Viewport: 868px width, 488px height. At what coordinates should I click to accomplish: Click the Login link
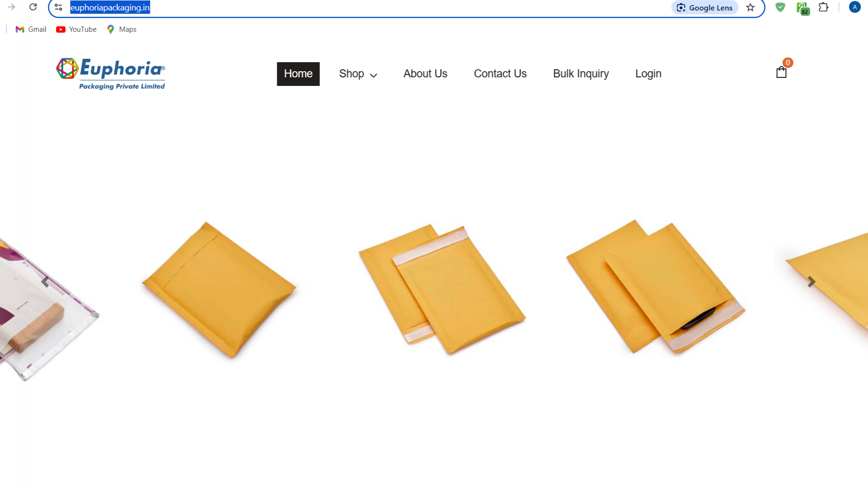(x=648, y=74)
